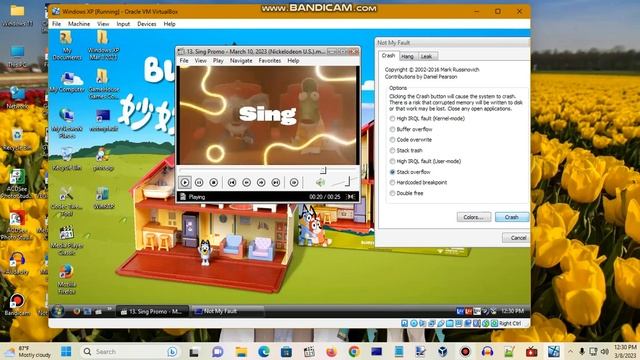640x360 pixels.
Task: Select High IRQL fault (Kernel-mode) option
Action: coord(427,118)
